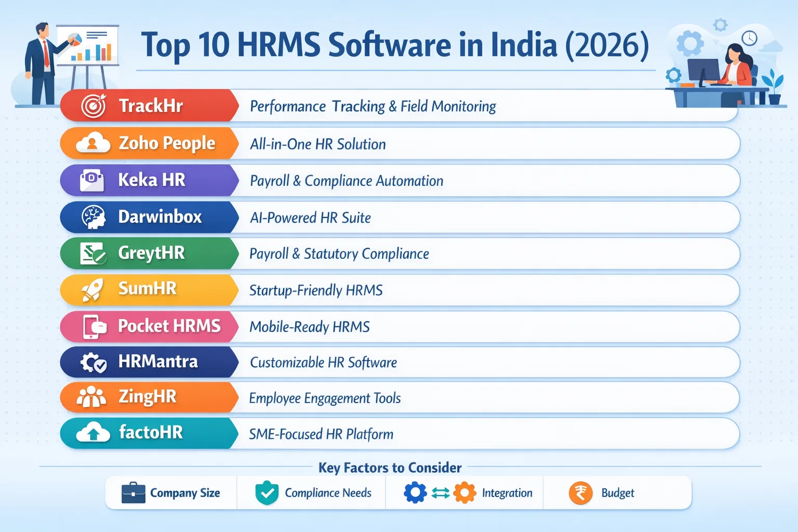Image resolution: width=798 pixels, height=532 pixels.
Task: Click the rupee Budget icon
Action: pos(581,493)
